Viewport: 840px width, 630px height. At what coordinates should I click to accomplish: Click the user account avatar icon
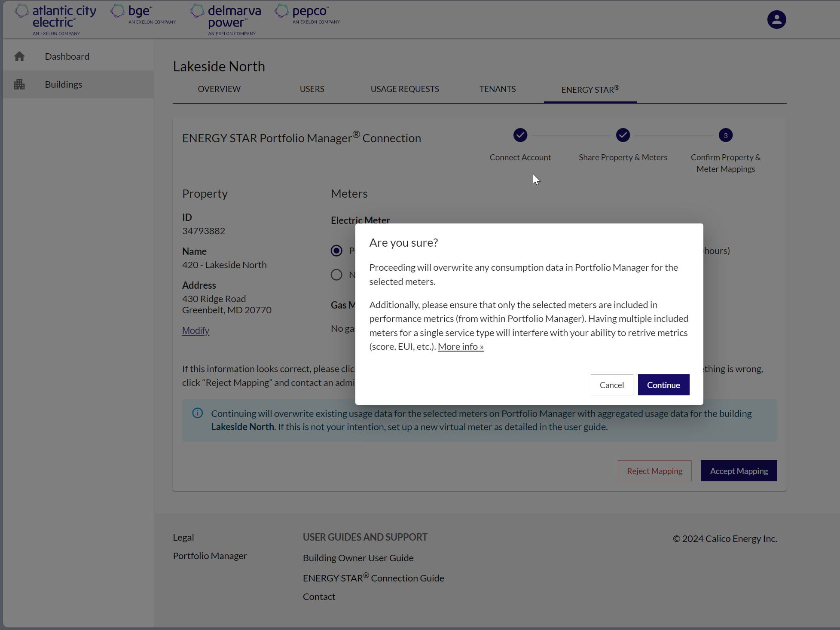[776, 20]
